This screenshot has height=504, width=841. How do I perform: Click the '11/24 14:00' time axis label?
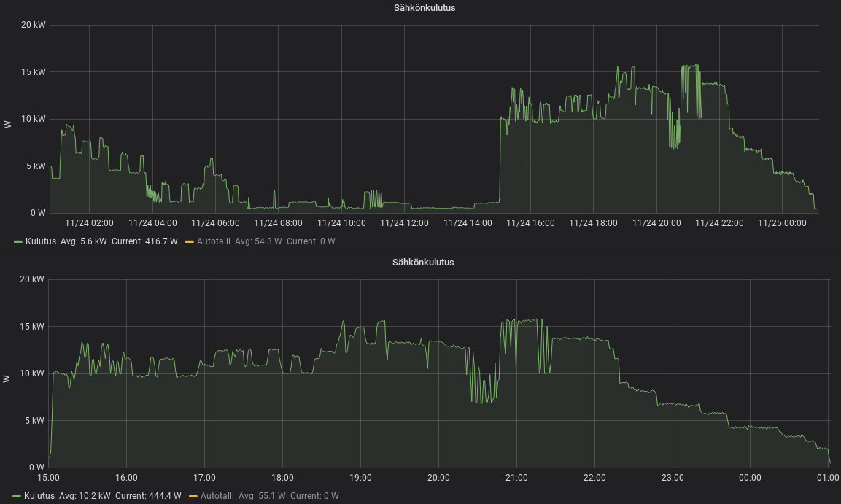[x=468, y=224]
